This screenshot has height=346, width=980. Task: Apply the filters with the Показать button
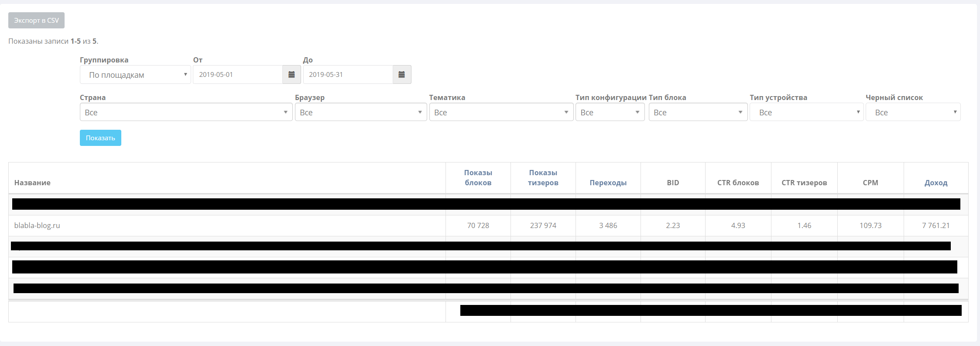click(x=100, y=138)
